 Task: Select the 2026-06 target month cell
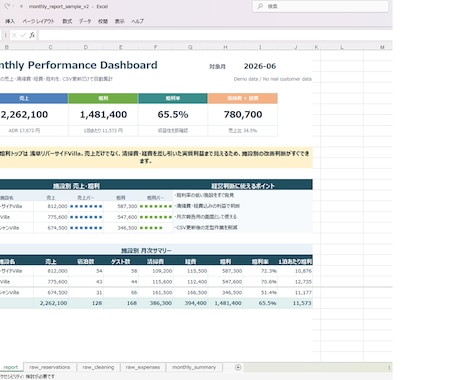coord(260,66)
